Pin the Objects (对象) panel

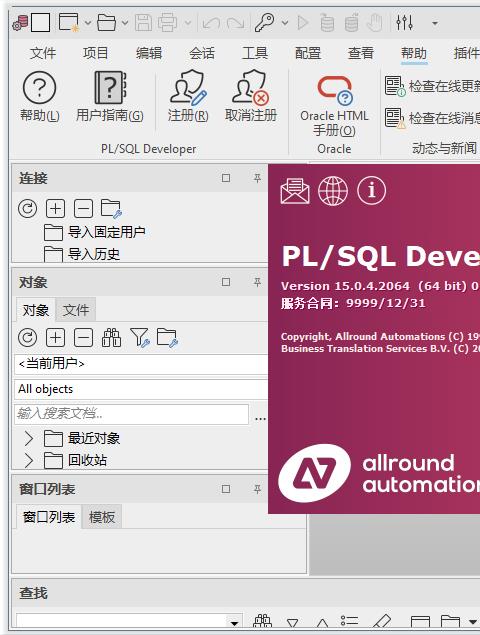257,282
